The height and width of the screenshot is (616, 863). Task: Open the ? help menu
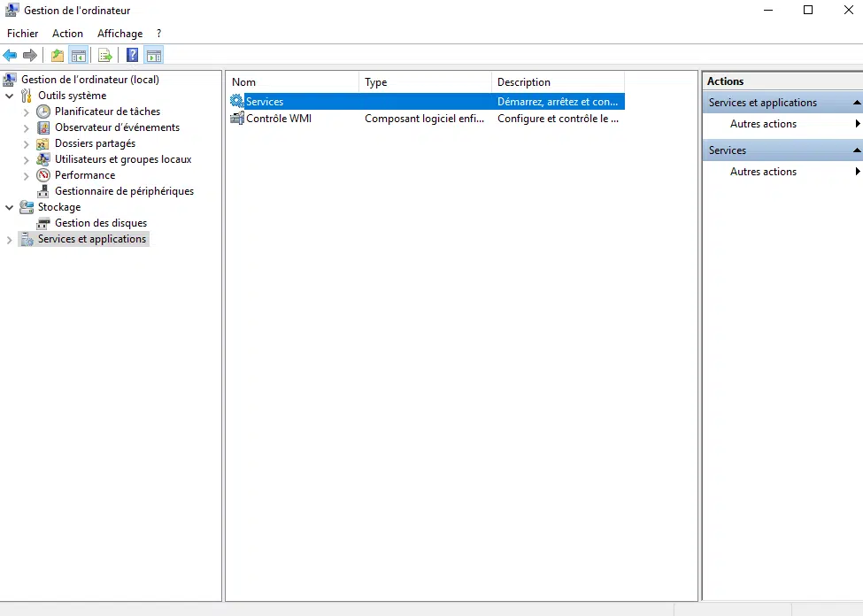[159, 34]
